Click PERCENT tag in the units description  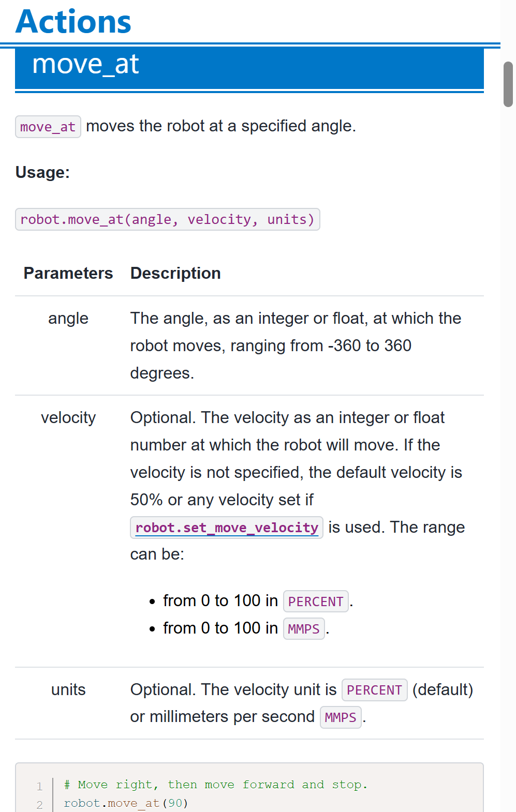[374, 690]
